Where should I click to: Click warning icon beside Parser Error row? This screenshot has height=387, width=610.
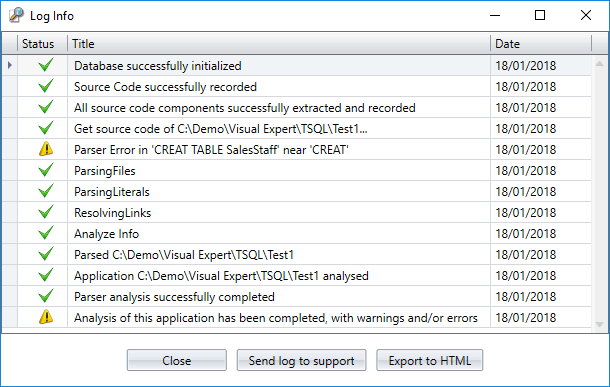(46, 149)
